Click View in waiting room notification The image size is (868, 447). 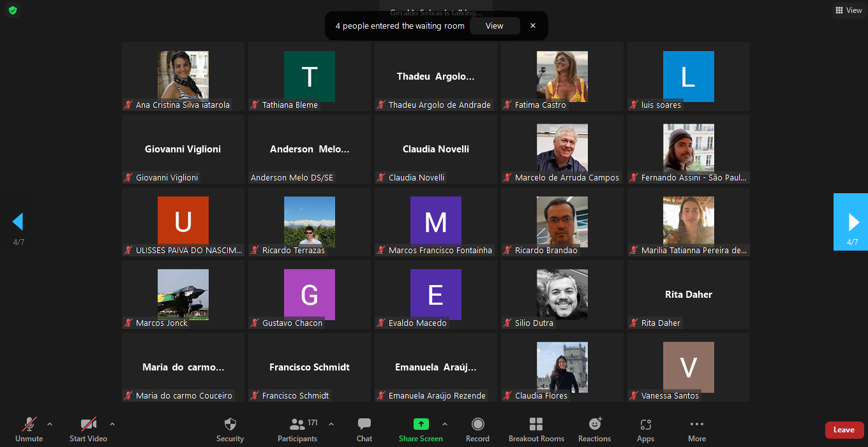tap(494, 26)
